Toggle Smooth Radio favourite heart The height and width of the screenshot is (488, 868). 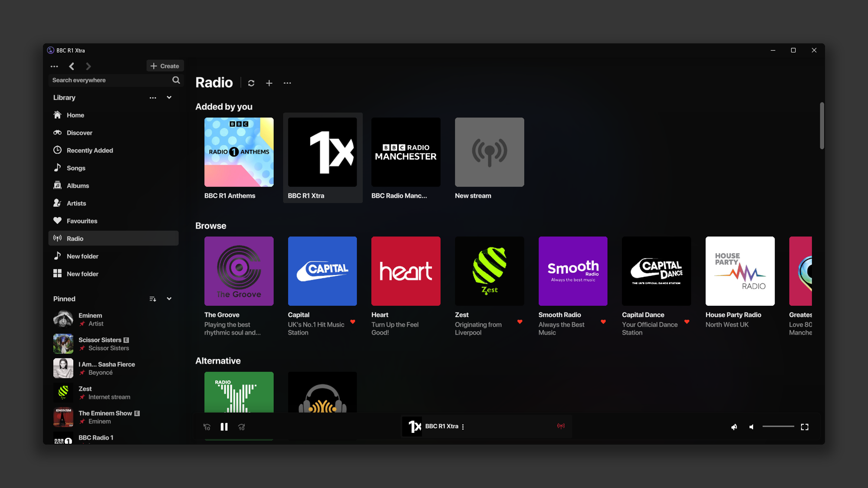point(603,322)
